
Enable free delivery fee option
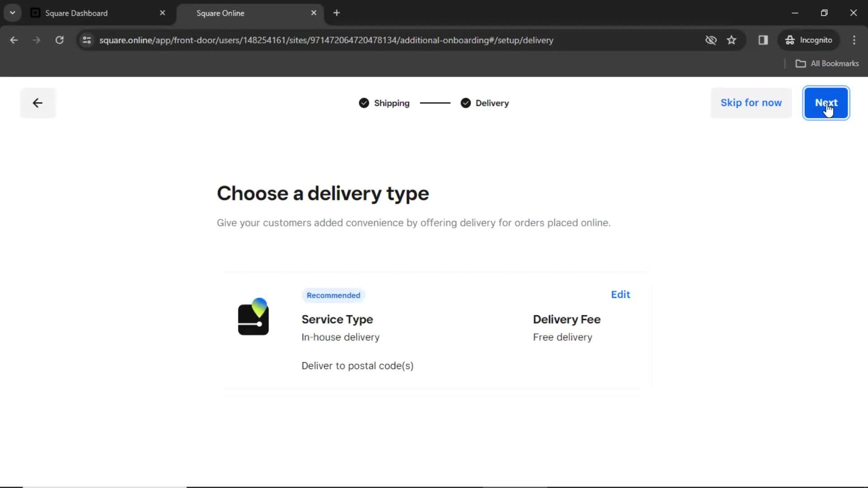click(563, 337)
